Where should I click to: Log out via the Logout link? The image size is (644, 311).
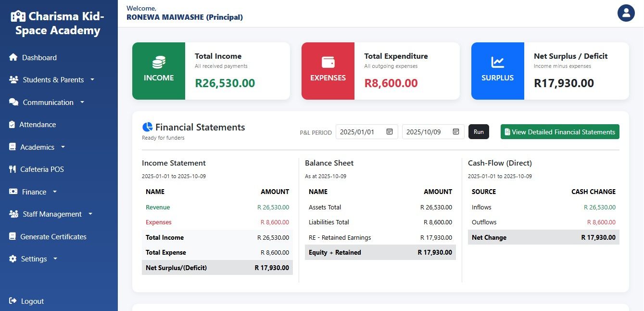pos(32,301)
